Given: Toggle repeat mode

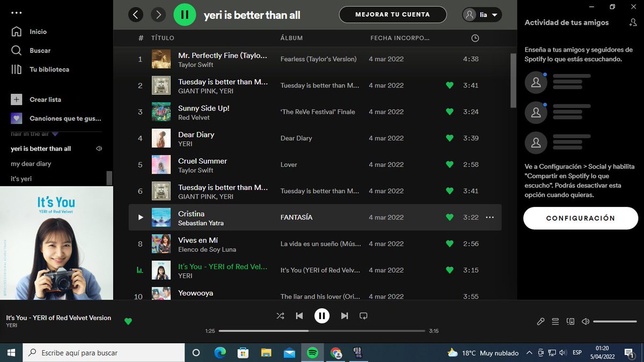Looking at the screenshot, I should pyautogui.click(x=363, y=316).
